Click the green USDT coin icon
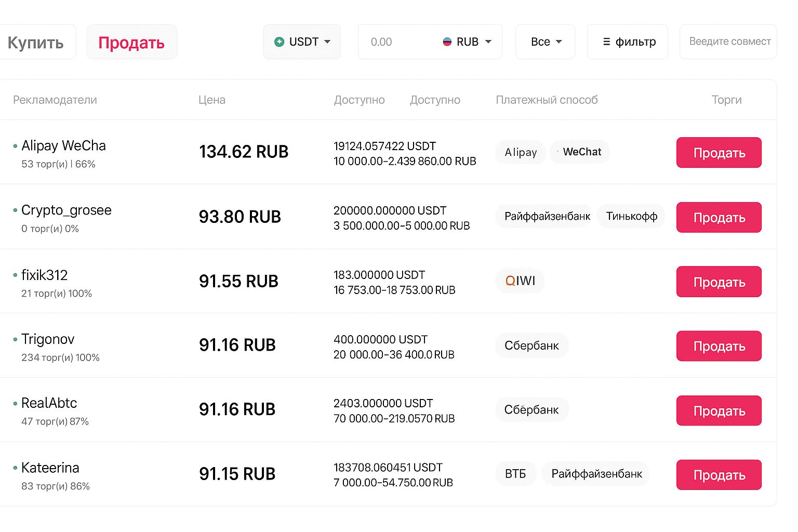 pyautogui.click(x=279, y=42)
